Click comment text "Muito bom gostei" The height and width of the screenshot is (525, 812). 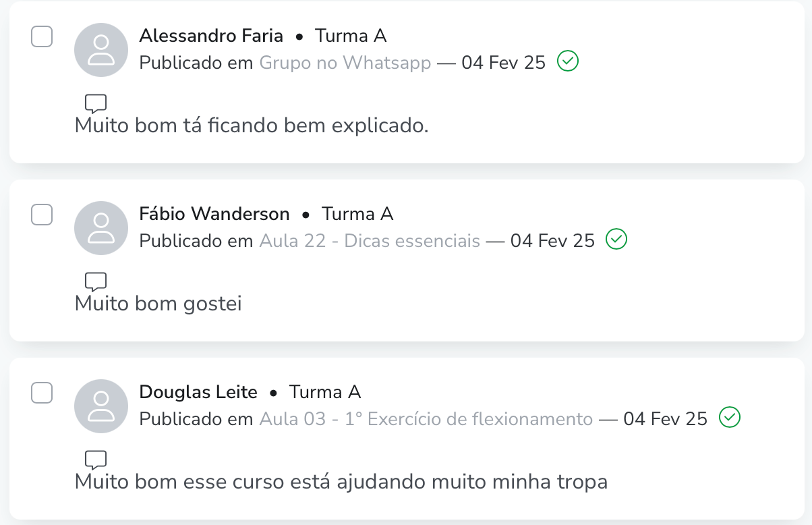tap(158, 304)
